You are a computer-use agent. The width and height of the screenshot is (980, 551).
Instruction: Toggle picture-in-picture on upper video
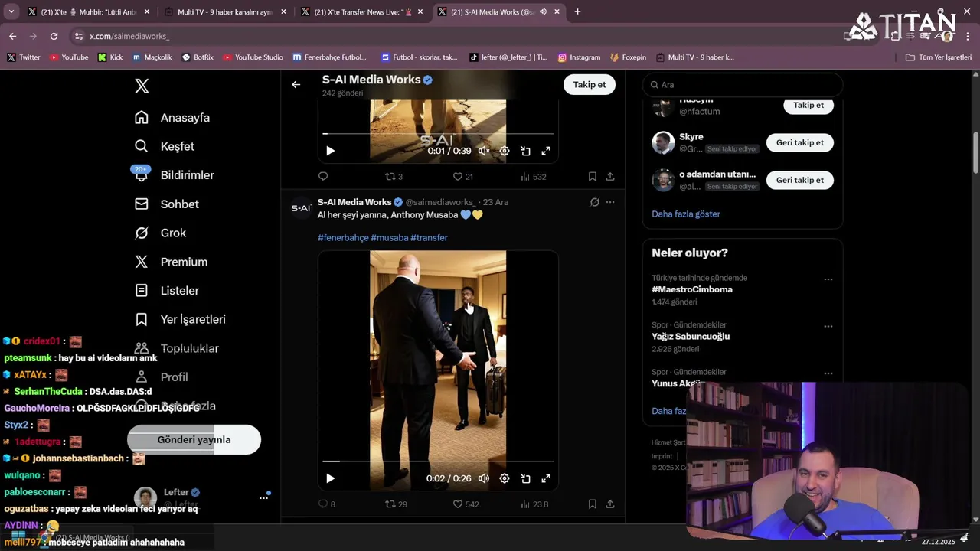tap(525, 151)
